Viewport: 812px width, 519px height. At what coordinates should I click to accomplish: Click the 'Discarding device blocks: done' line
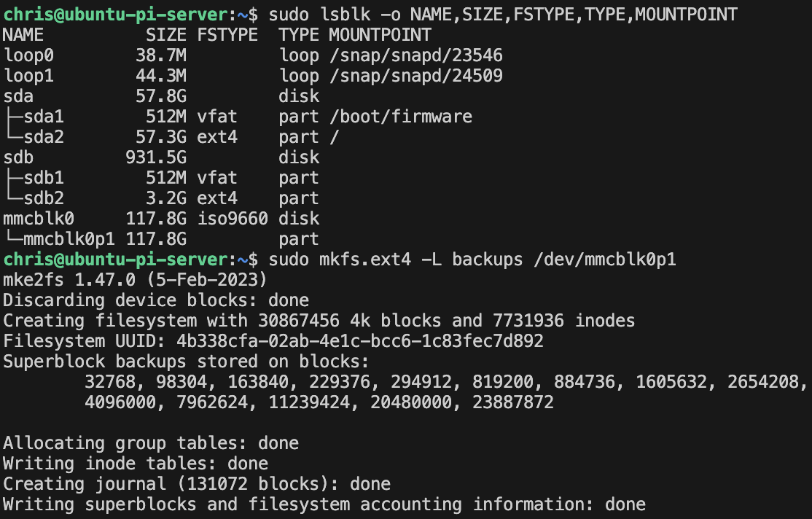coord(156,300)
